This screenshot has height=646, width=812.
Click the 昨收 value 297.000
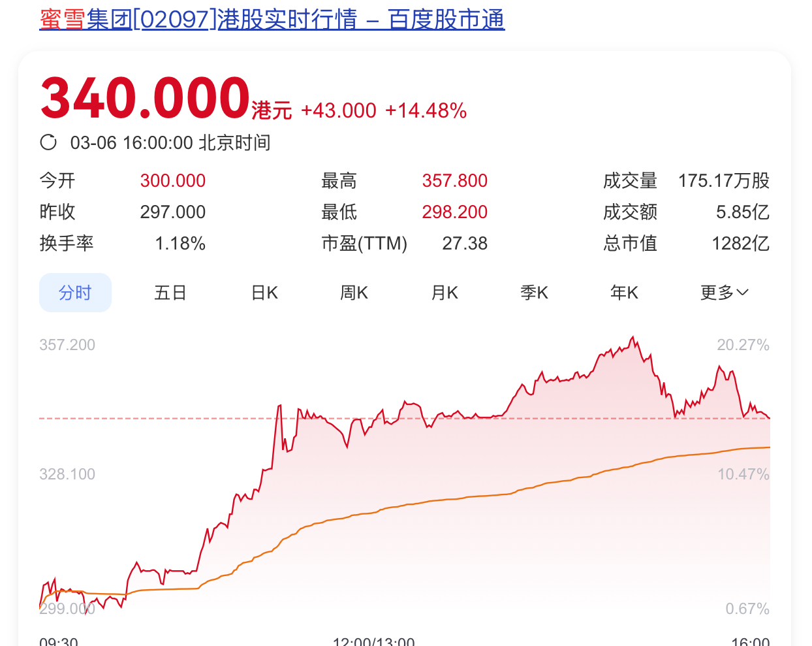pos(173,212)
